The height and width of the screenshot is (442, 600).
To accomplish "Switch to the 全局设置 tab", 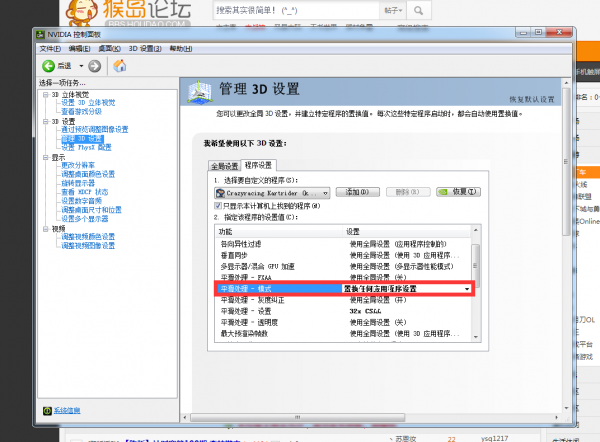I will [x=225, y=166].
